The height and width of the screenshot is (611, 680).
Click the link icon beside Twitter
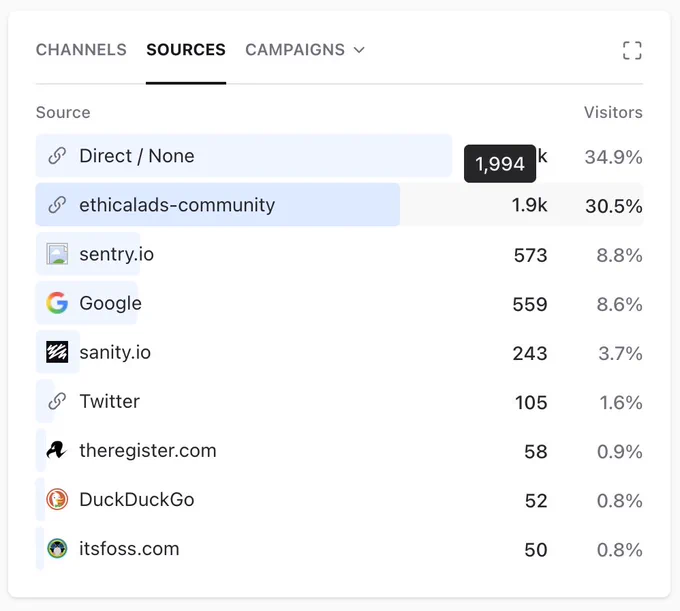tap(57, 401)
